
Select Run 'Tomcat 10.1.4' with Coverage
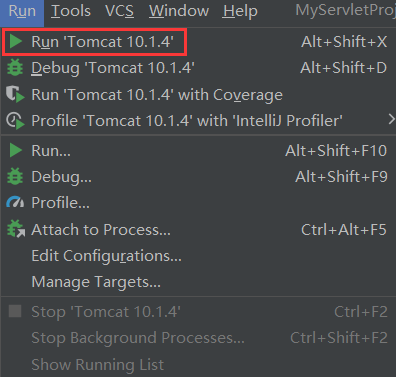[x=198, y=95]
